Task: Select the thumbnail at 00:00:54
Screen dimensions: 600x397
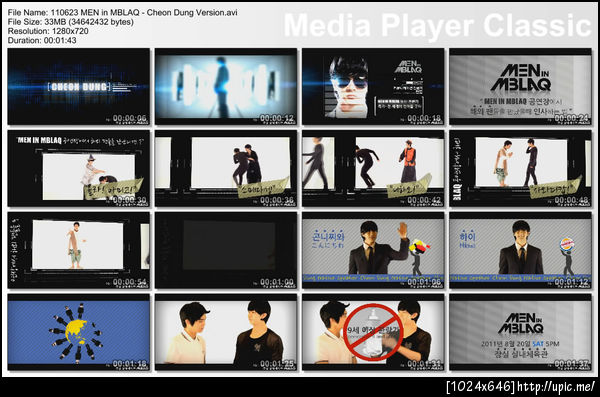Action: 78,250
